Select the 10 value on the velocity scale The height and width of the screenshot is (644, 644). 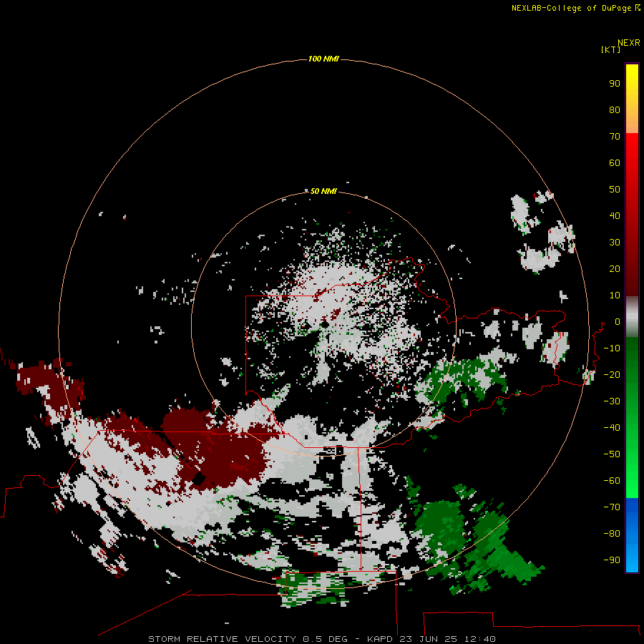tap(615, 296)
